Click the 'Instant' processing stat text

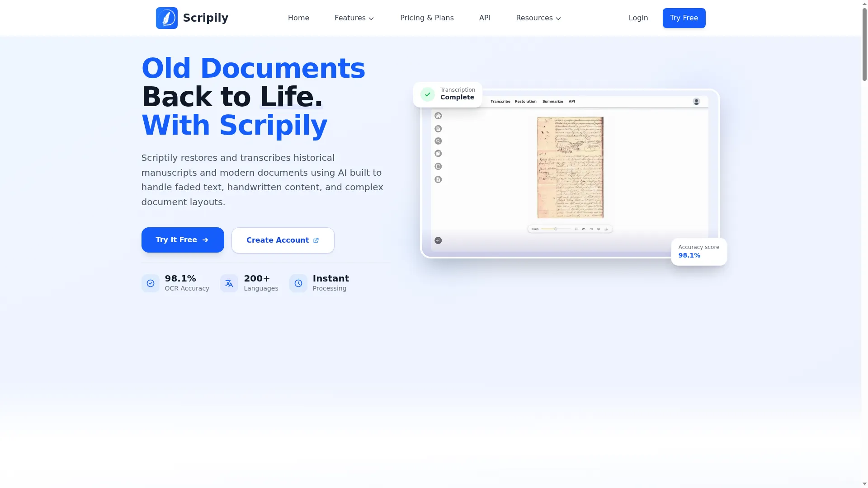(331, 279)
